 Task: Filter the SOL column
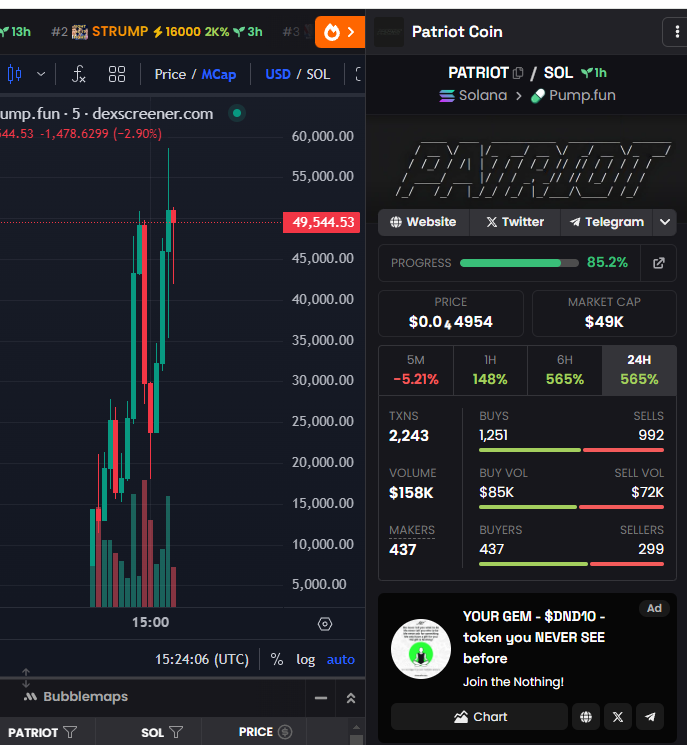click(x=176, y=732)
